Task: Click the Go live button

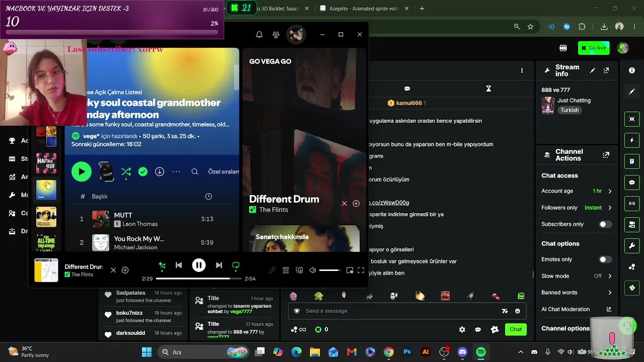Action: click(x=594, y=48)
